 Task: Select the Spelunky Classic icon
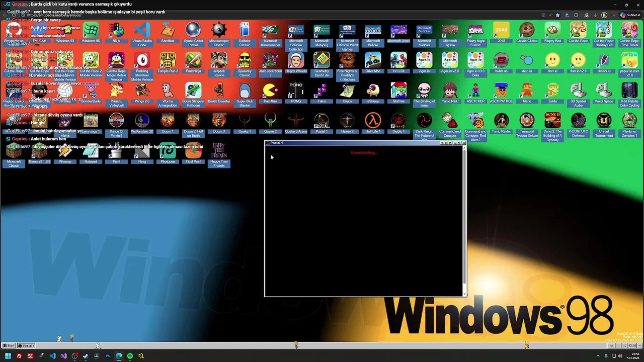pos(245,64)
